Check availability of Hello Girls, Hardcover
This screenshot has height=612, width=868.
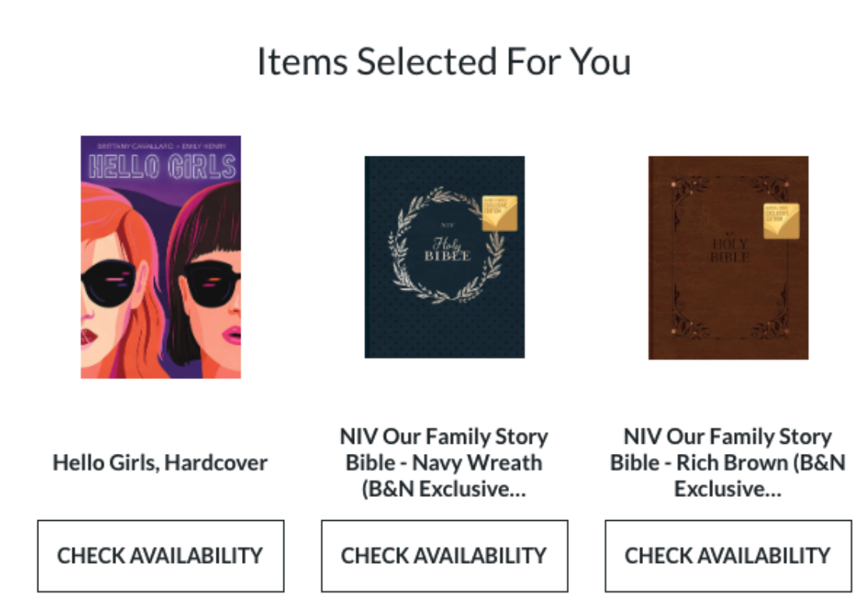[x=160, y=556]
